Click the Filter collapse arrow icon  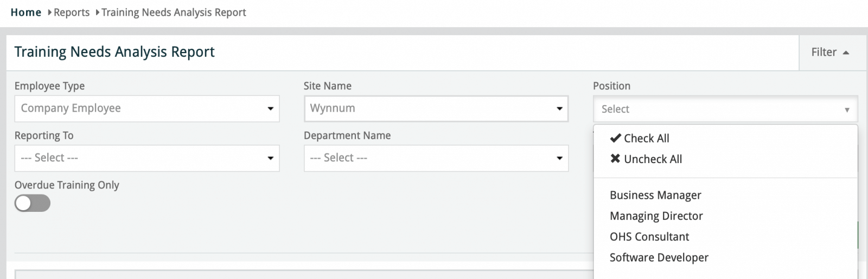(x=846, y=53)
